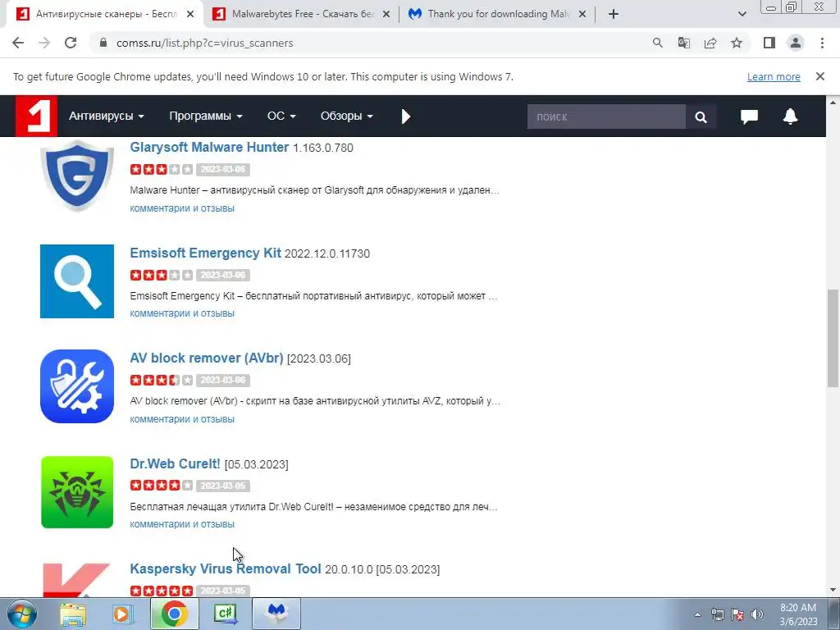Click the lock icon beside the URL
The width and height of the screenshot is (840, 630).
click(x=104, y=43)
